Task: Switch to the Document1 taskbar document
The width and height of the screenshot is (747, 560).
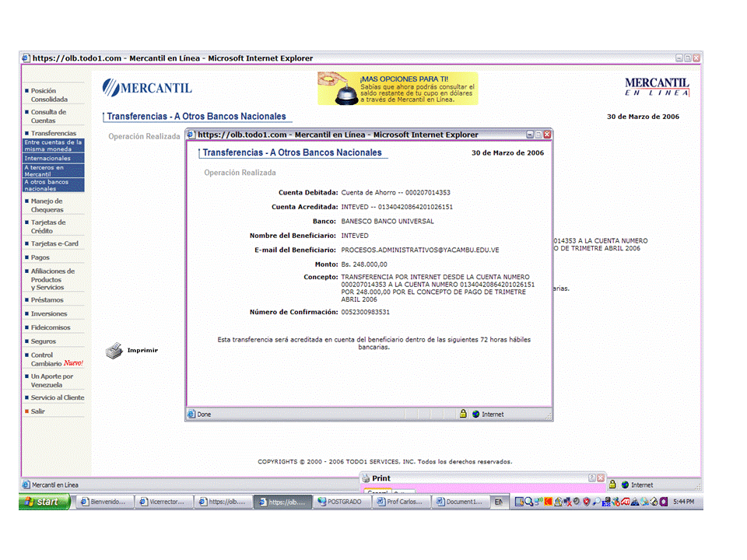Action: point(460,502)
